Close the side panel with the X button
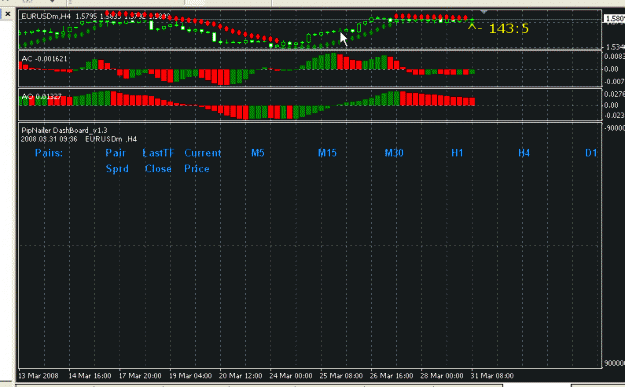Image resolution: width=625 pixels, height=387 pixels. coord(8,14)
